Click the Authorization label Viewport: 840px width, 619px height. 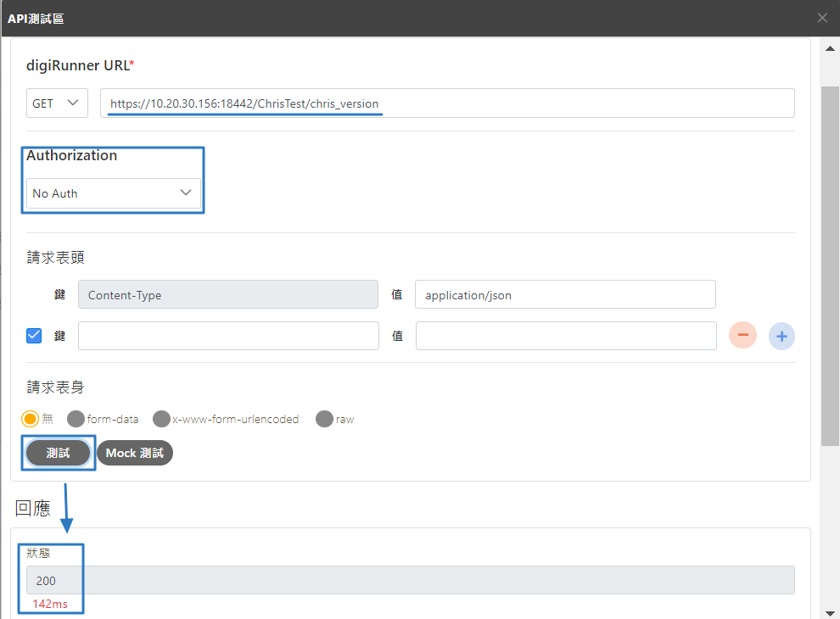coord(72,155)
